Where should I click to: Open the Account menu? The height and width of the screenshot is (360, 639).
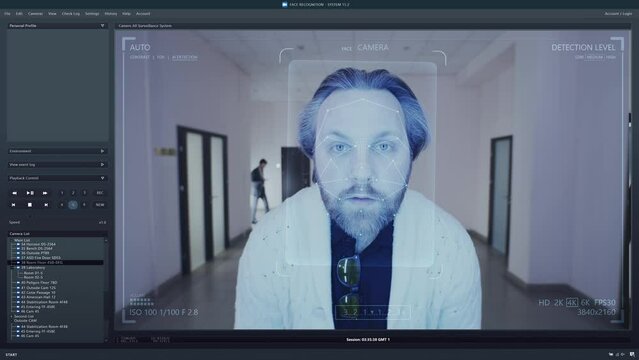(143, 13)
